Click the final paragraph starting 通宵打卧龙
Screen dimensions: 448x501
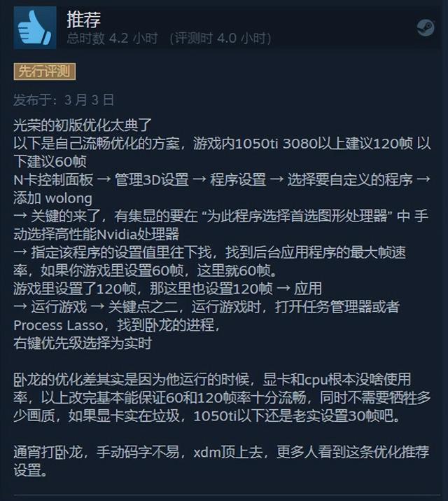coord(221,461)
